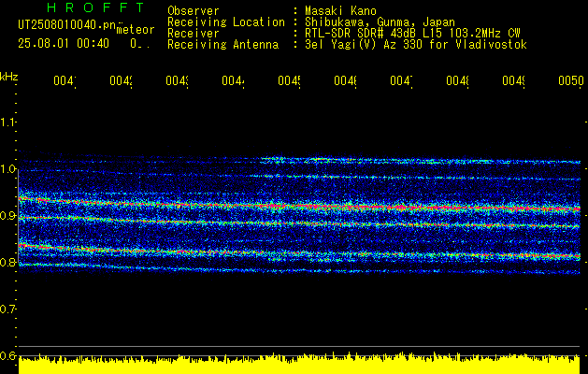588x374 pixels.
Task: Click the 0045 time marker
Action: 290,80
